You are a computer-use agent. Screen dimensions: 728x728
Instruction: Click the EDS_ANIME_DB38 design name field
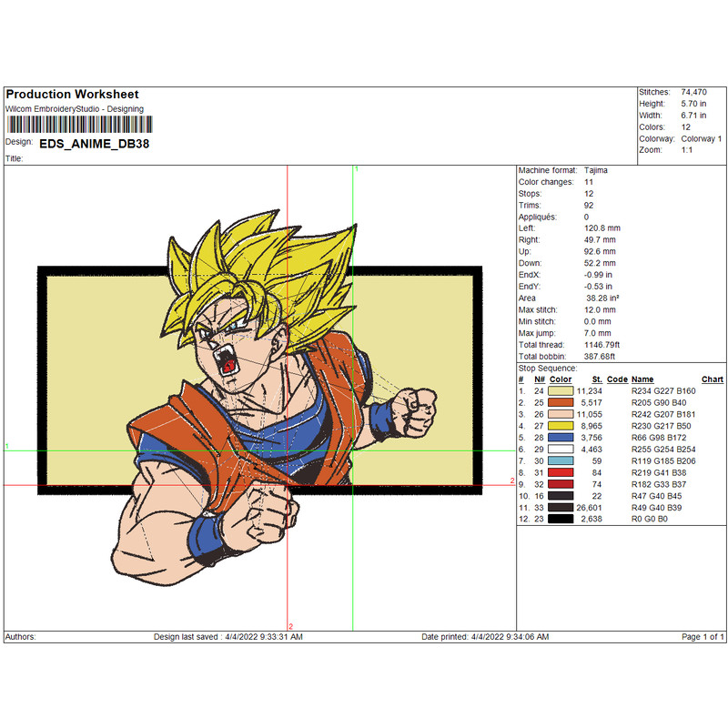96,144
